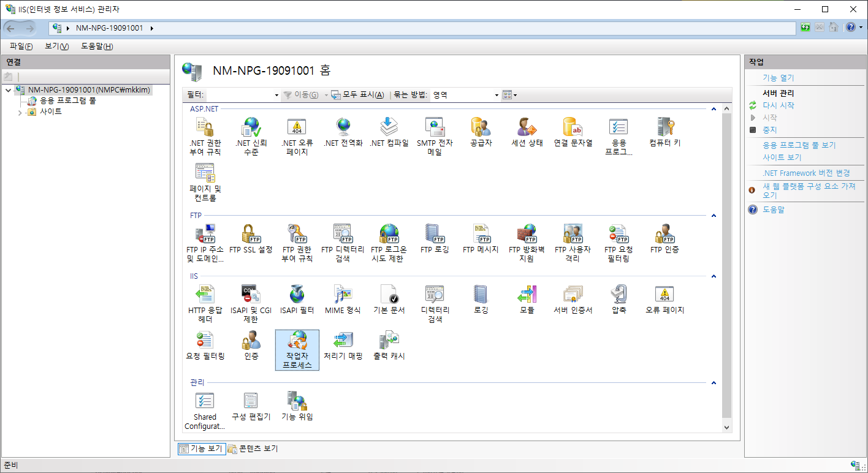Screen dimensions: 868x473
Task: Open 구성 편집기 icon
Action: tap(251, 407)
